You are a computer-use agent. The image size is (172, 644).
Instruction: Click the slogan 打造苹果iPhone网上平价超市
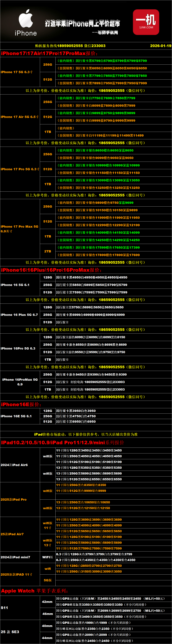(x=82, y=23)
